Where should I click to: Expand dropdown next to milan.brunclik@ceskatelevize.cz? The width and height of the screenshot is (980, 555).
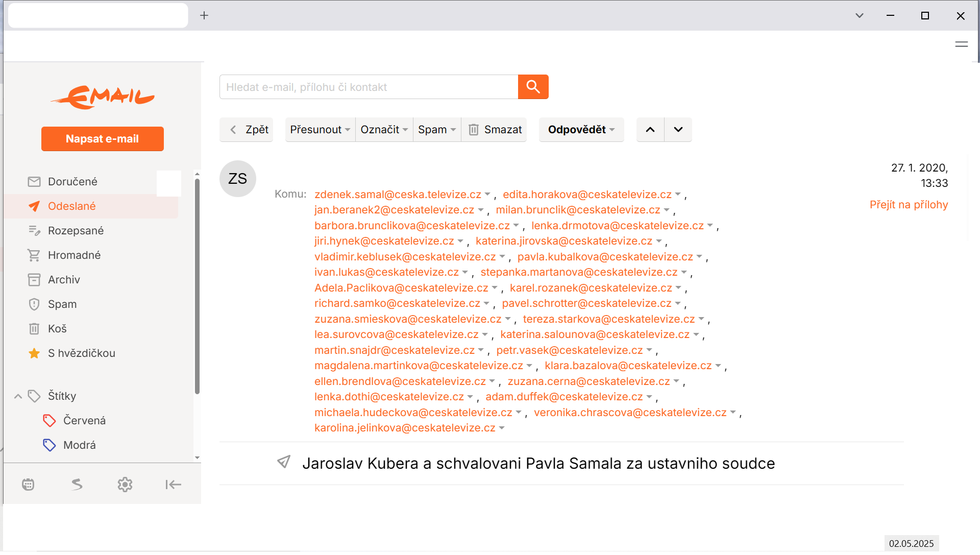point(667,210)
